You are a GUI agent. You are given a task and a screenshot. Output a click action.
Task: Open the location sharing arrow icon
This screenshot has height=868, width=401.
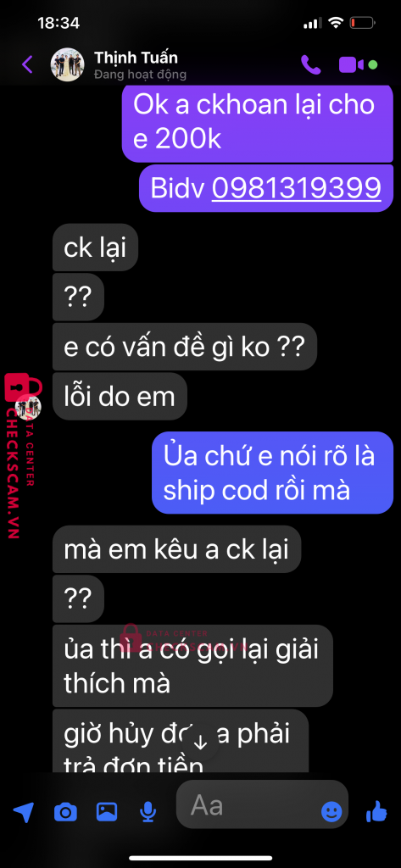coord(23,813)
